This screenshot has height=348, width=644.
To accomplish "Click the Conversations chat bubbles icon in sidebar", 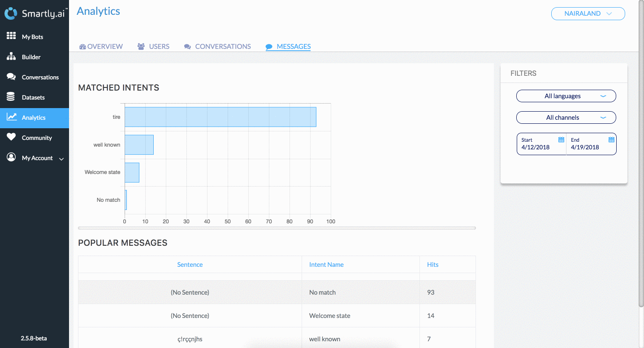I will click(11, 77).
